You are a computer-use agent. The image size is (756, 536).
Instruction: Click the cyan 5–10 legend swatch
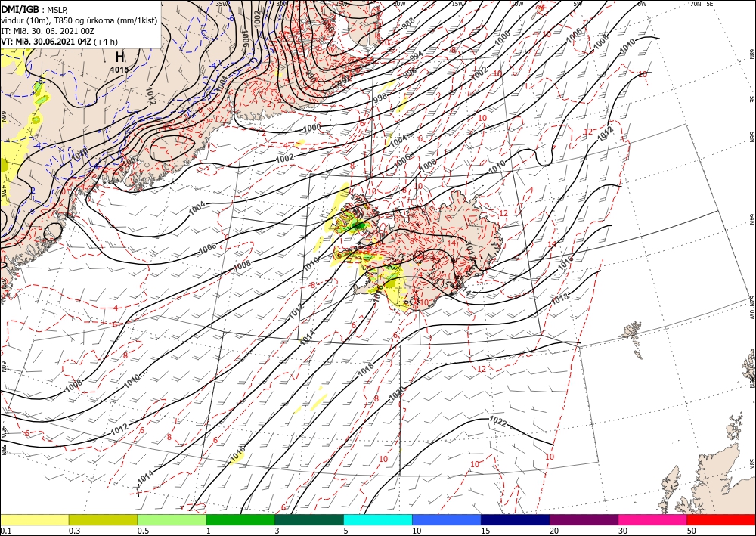tap(378, 519)
